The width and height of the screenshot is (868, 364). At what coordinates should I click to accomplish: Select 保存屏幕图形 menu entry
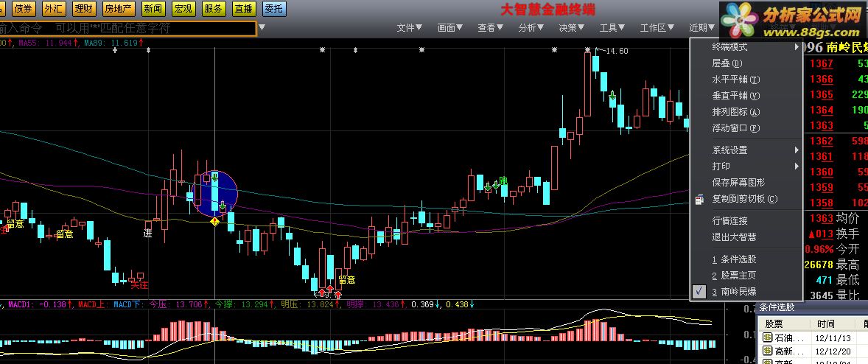coord(746,182)
